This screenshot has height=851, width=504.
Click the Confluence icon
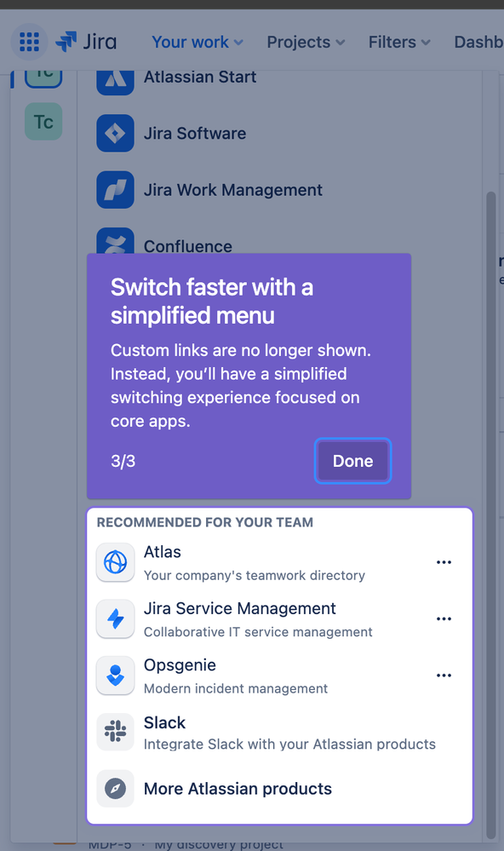[x=115, y=240]
